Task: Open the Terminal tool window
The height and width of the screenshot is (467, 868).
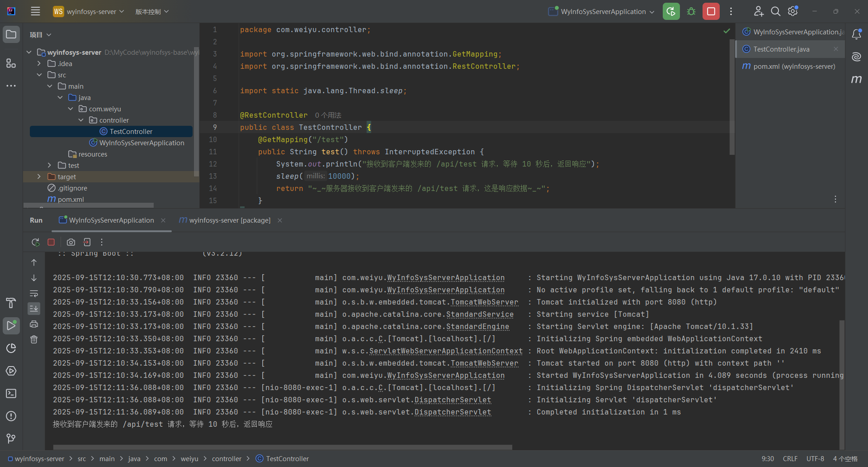Action: click(11, 393)
